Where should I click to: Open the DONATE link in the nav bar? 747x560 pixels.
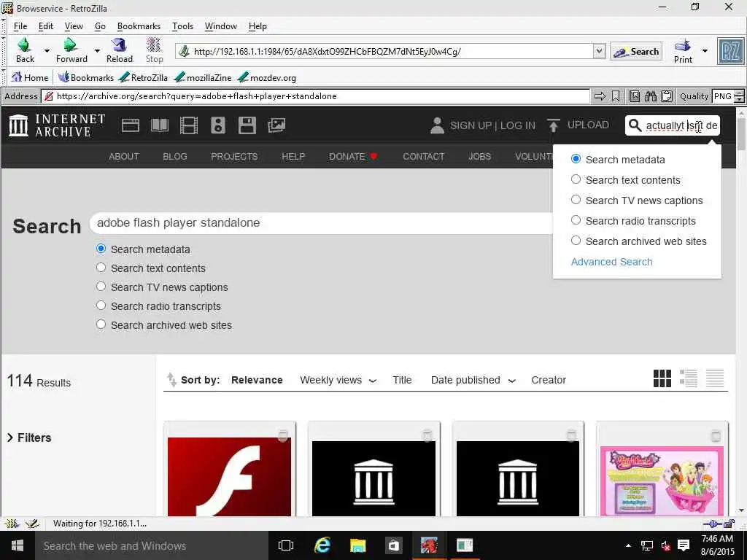pos(353,156)
